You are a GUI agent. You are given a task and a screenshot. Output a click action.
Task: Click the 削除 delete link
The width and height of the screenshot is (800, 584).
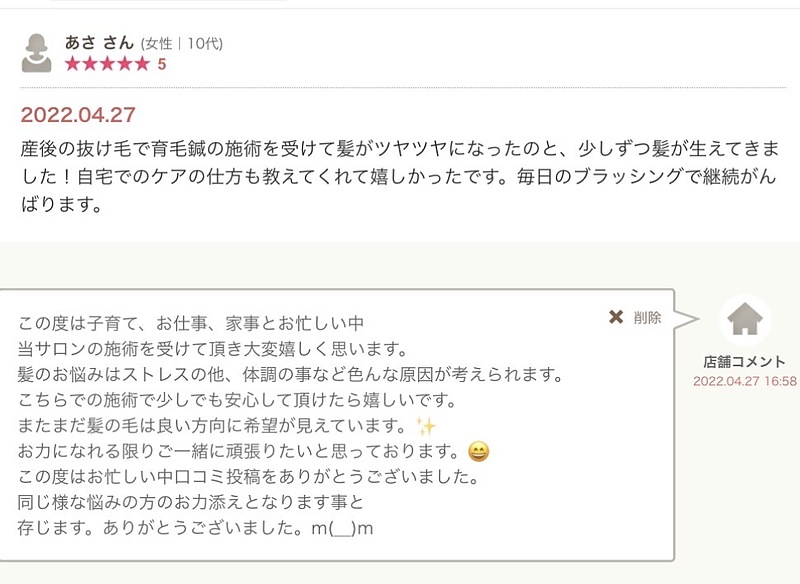pyautogui.click(x=647, y=318)
